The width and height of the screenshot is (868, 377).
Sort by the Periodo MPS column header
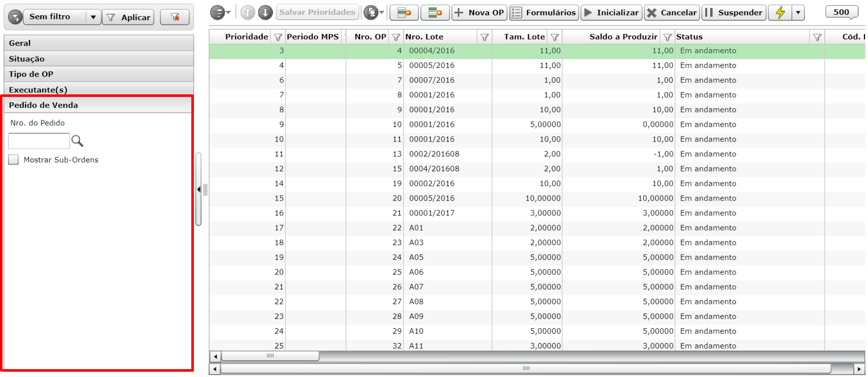click(x=313, y=37)
